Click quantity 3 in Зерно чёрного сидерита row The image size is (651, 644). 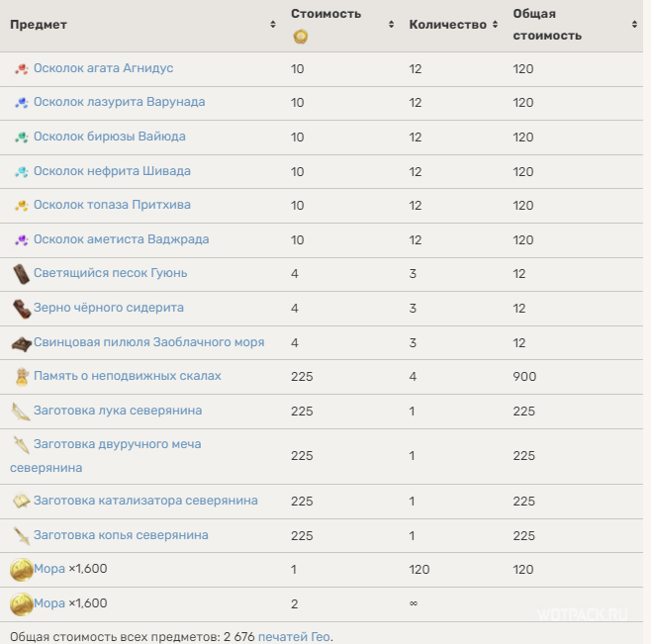(x=413, y=309)
